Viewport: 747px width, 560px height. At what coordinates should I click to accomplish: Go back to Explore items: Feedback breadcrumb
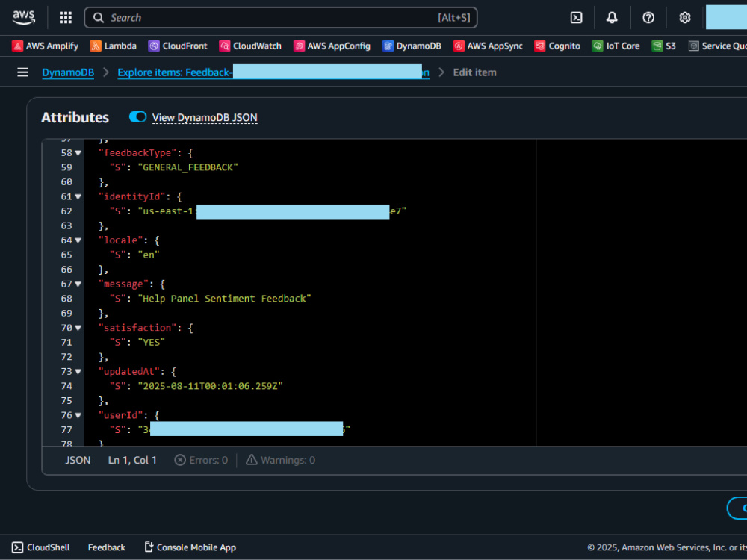[x=273, y=72]
